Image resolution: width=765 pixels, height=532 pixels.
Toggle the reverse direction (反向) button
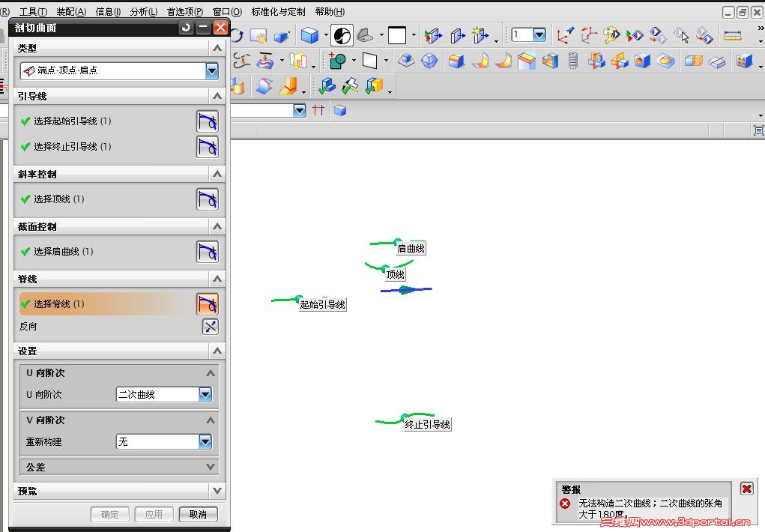(211, 327)
